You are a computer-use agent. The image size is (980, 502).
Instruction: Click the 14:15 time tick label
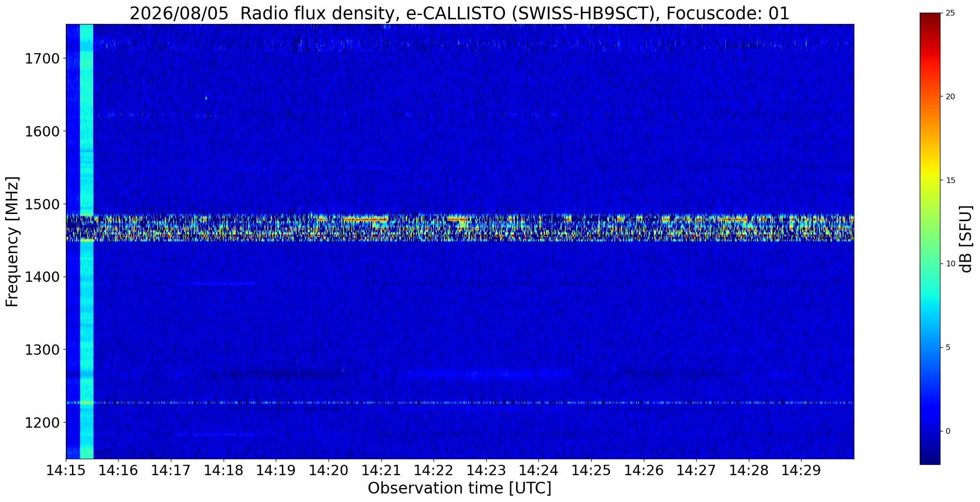(66, 470)
